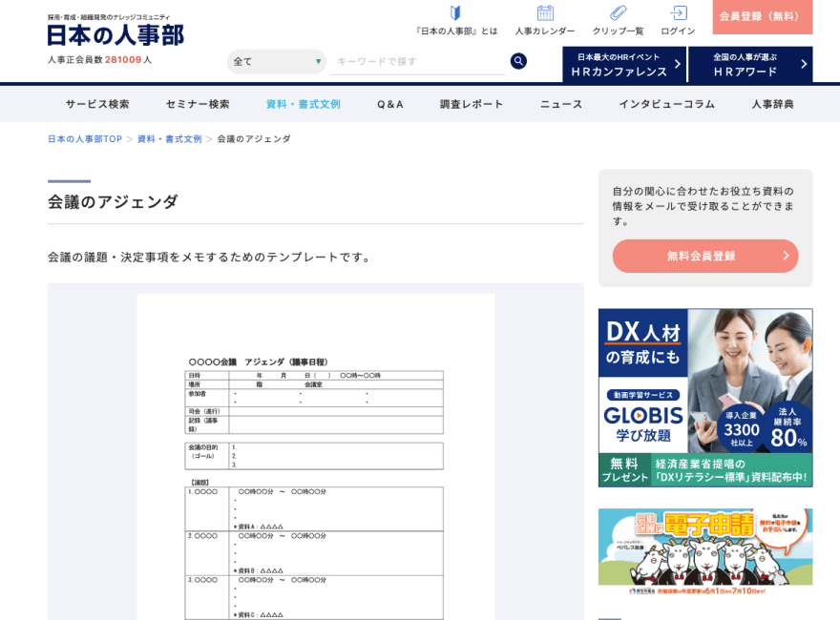Go to the Q&A navigation tab
Viewport: 840px width, 620px height.
click(390, 104)
